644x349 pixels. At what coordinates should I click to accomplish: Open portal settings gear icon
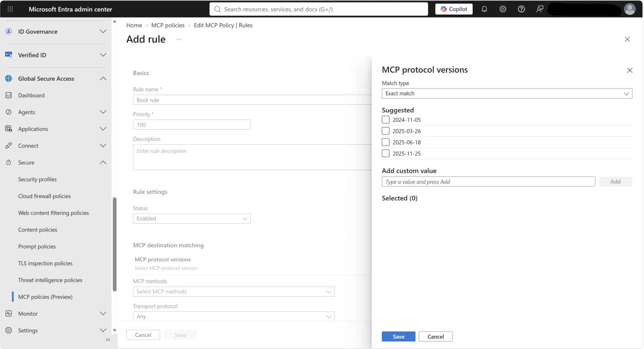[x=503, y=9]
